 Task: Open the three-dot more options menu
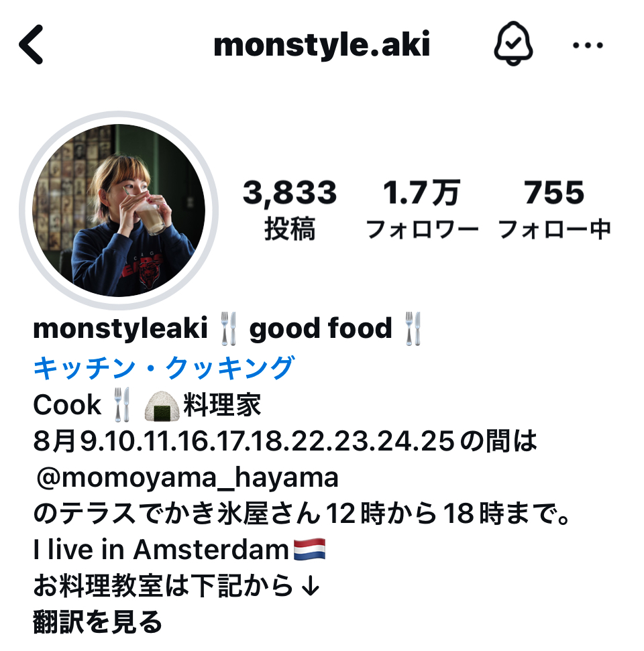point(588,45)
